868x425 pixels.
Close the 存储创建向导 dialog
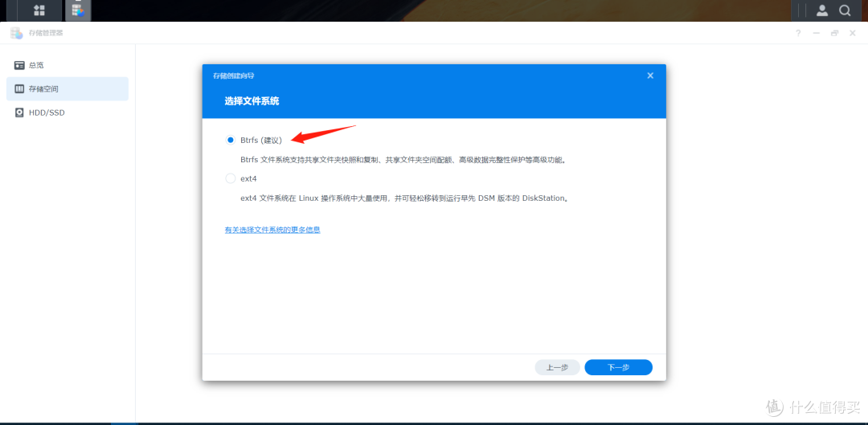coord(650,76)
